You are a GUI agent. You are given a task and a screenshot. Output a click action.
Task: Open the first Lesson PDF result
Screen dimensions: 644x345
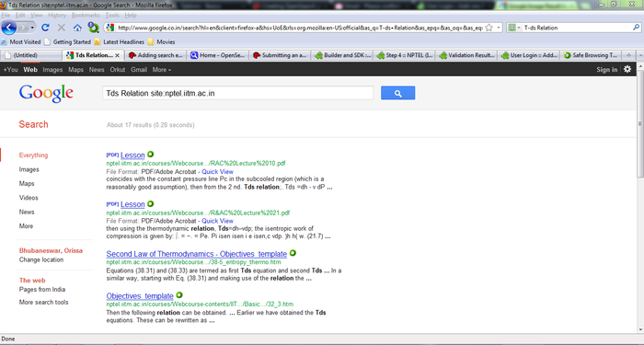click(132, 155)
